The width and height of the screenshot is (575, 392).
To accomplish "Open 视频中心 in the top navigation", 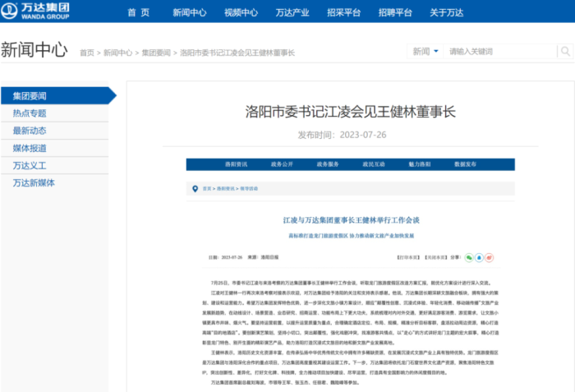I will (x=241, y=12).
